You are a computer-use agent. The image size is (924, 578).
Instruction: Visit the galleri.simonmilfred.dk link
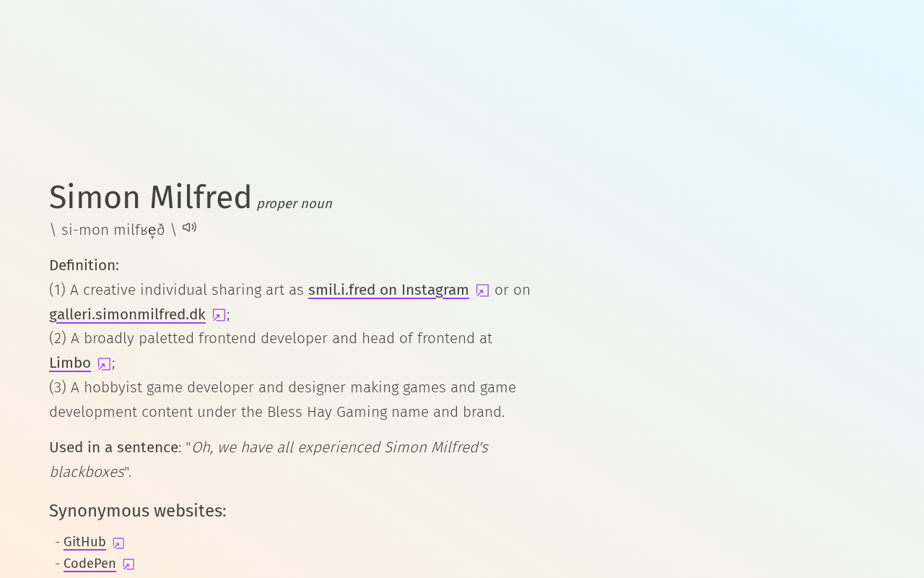point(127,314)
